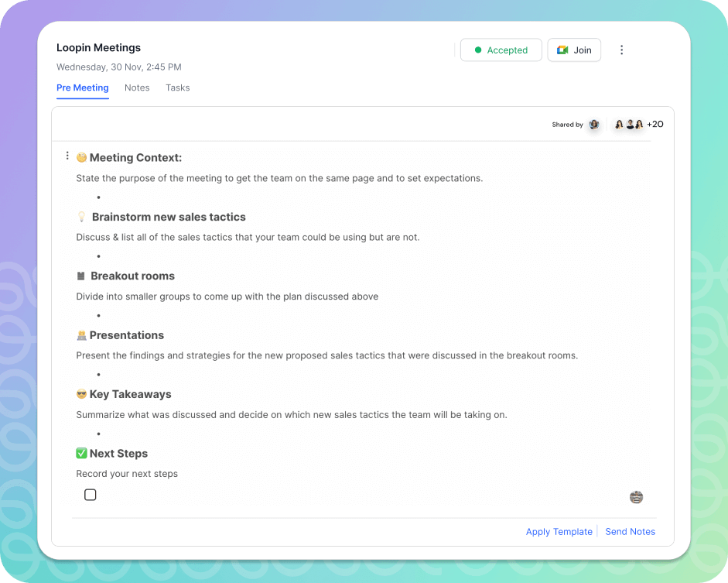Click the lightbulb icon beside Brainstorm

click(x=82, y=217)
